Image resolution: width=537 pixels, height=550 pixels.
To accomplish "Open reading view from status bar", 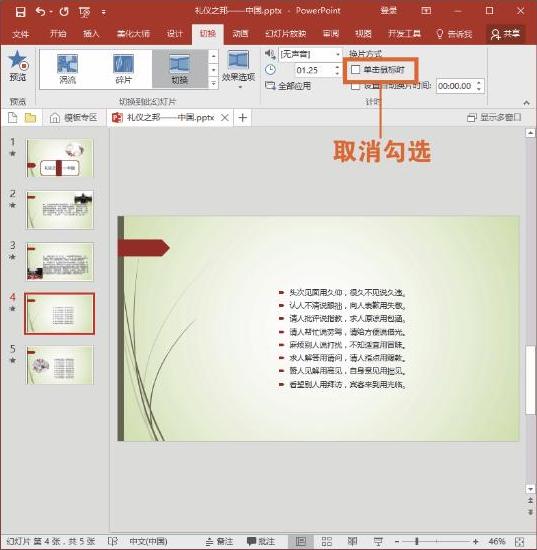I will point(353,541).
